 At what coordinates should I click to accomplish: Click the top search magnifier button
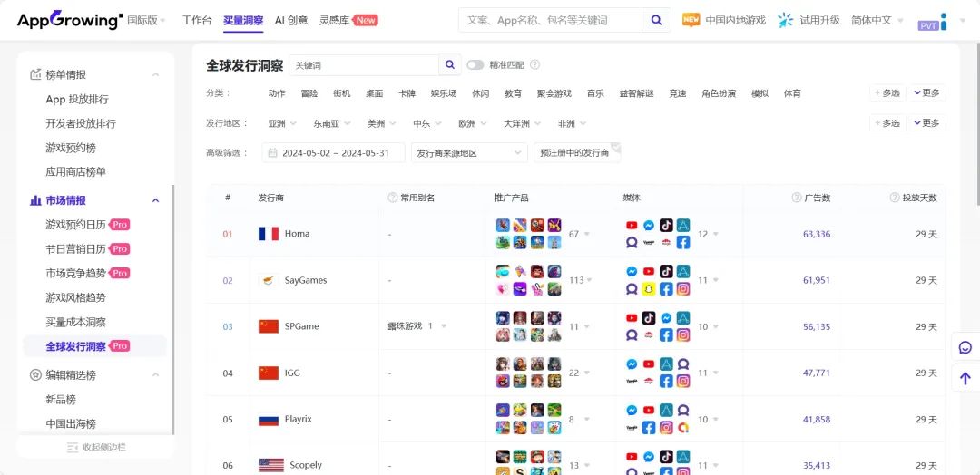(x=656, y=20)
